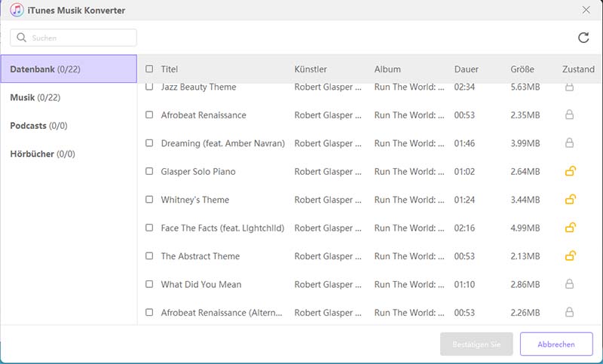Click lock icon for Afrobeat Renaissance (Altern...
Screen dimensions: 603x364
(x=569, y=312)
